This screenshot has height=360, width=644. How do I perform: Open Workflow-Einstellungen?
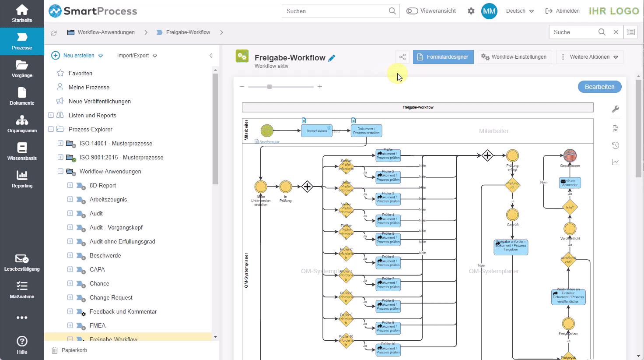coord(514,57)
